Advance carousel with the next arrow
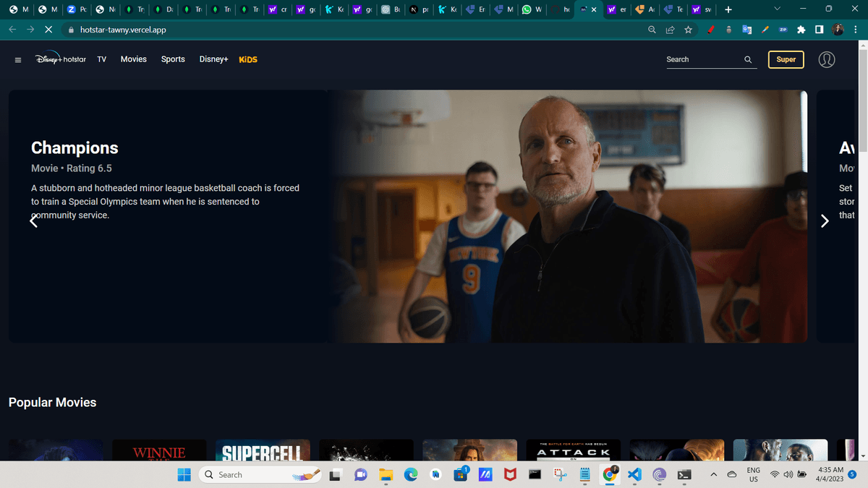Screen dimensions: 868x488 [x=825, y=221]
